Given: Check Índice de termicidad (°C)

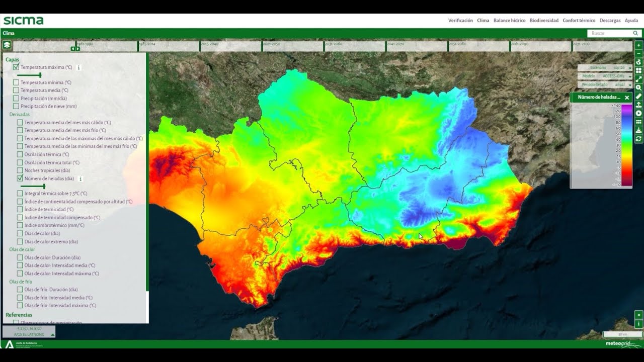Looking at the screenshot, I should click(x=20, y=210).
